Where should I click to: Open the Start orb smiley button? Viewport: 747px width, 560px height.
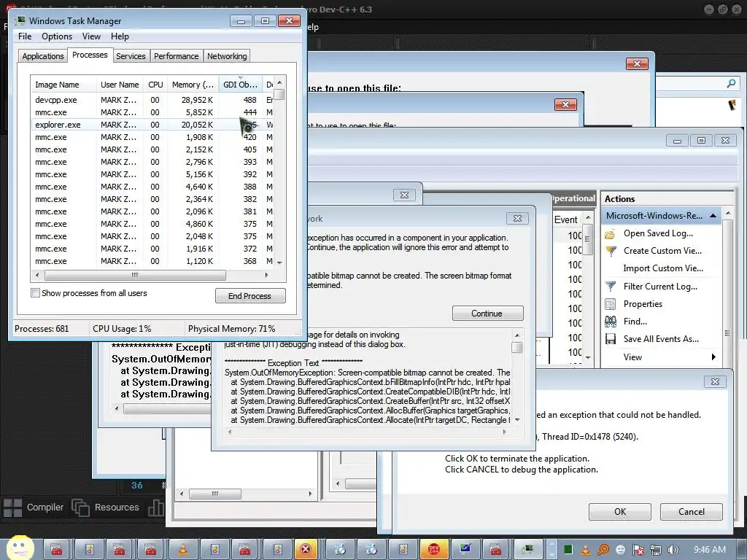(20, 548)
